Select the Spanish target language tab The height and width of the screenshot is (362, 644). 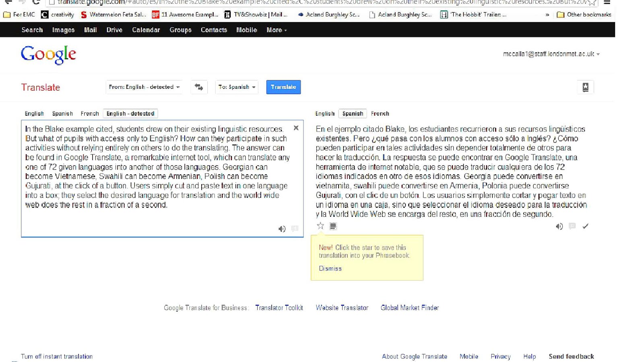click(353, 113)
